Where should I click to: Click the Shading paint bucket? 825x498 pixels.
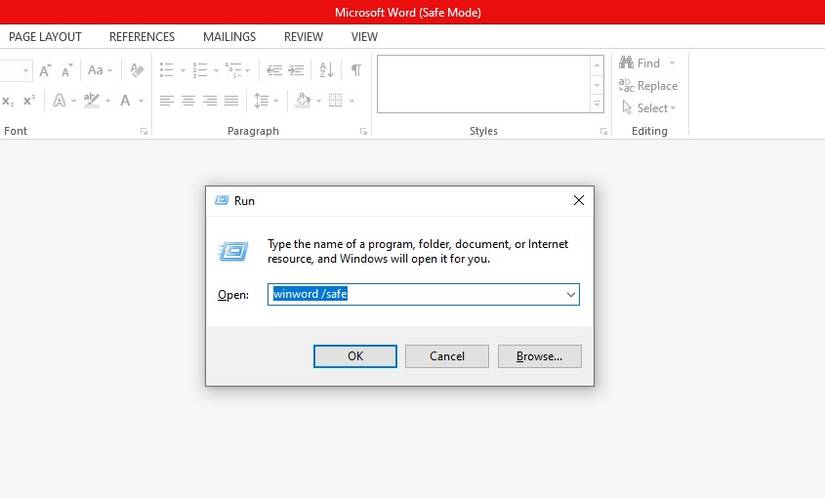[303, 100]
